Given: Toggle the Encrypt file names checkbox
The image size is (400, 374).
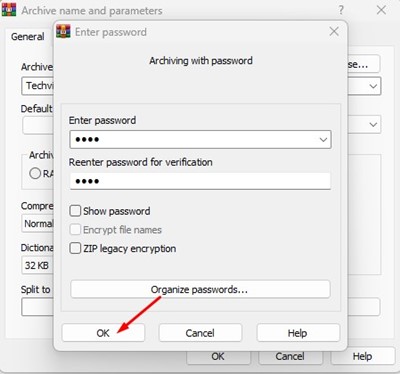Looking at the screenshot, I should [75, 230].
